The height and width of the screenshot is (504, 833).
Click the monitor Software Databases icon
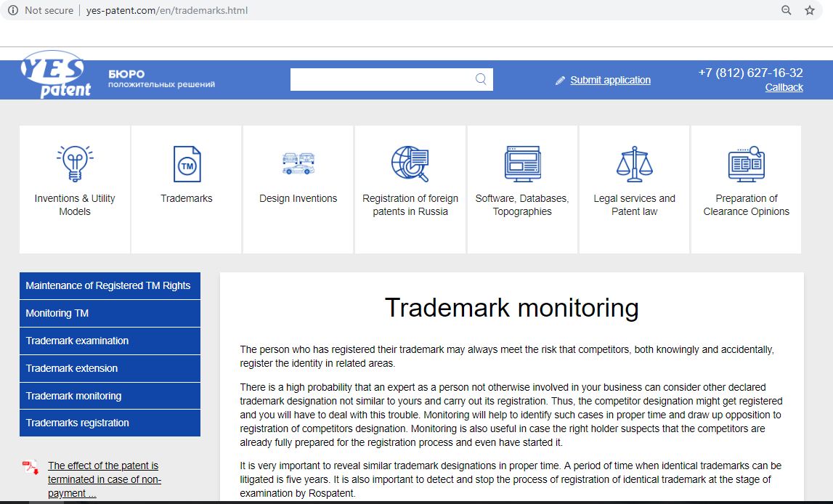(522, 163)
